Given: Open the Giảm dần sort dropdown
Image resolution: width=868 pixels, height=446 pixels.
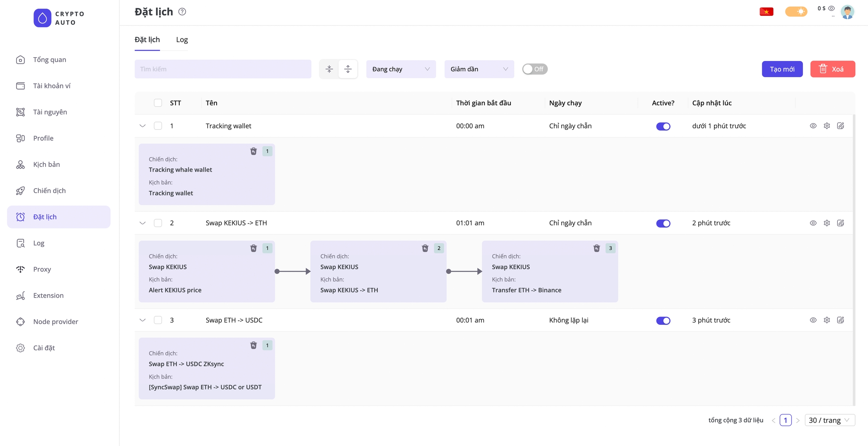Looking at the screenshot, I should click(479, 69).
